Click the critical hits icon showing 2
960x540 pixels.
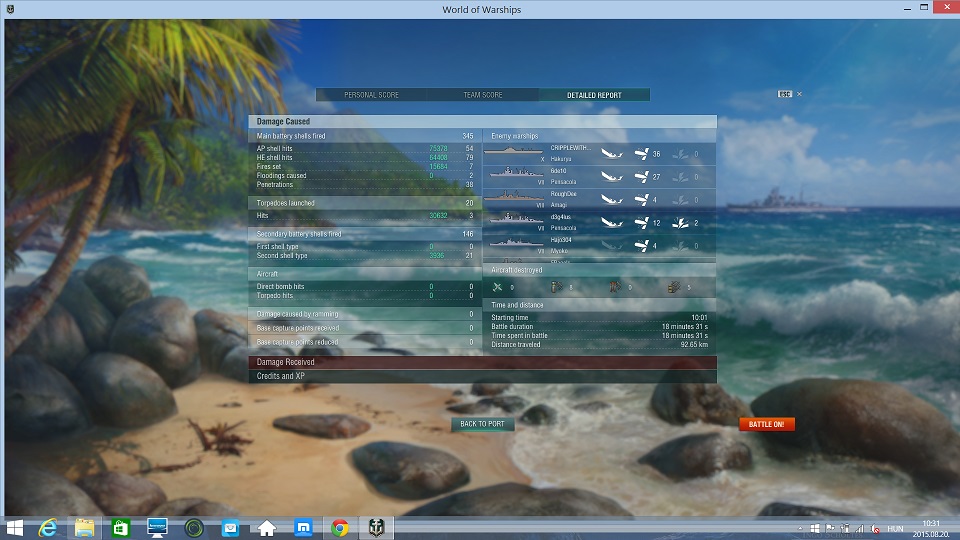pos(680,223)
